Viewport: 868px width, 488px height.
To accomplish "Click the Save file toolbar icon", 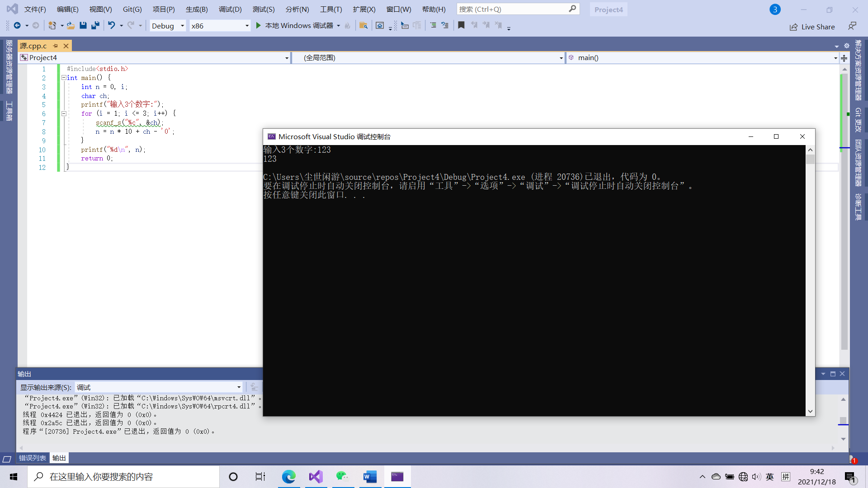I will pos(83,26).
